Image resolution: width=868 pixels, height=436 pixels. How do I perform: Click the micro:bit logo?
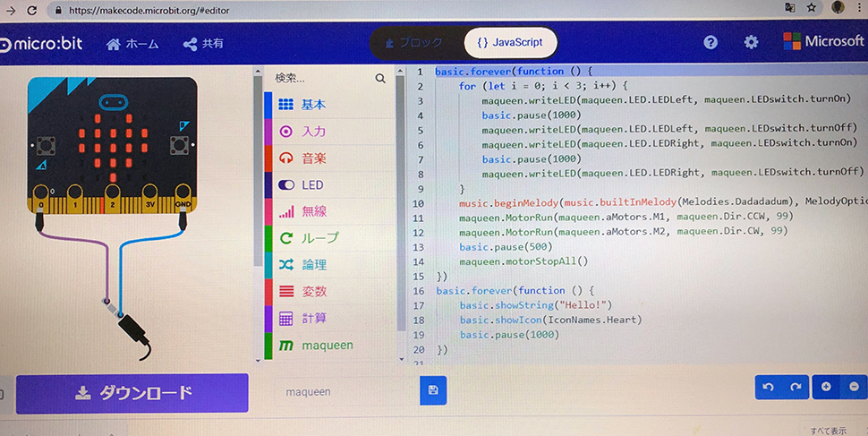(41, 44)
